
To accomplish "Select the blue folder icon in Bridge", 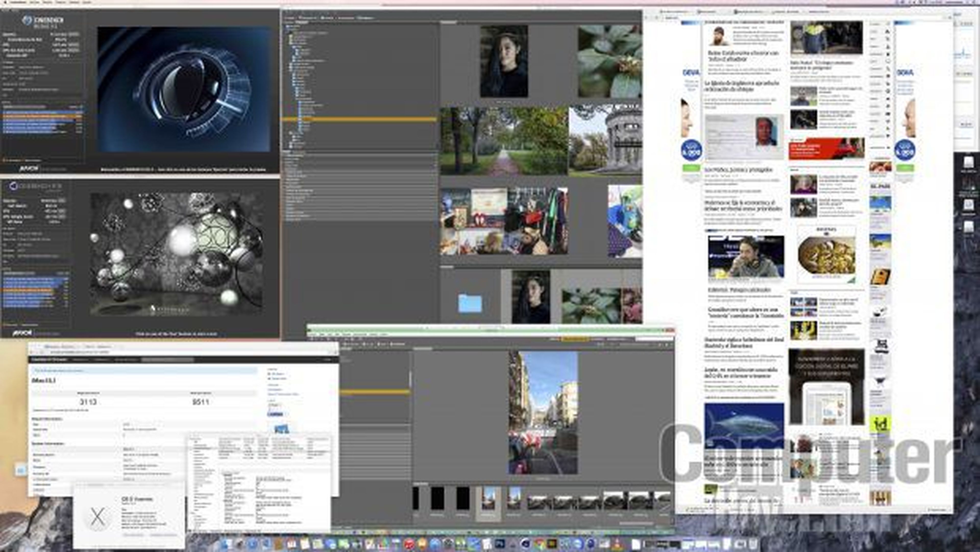I will click(x=470, y=303).
